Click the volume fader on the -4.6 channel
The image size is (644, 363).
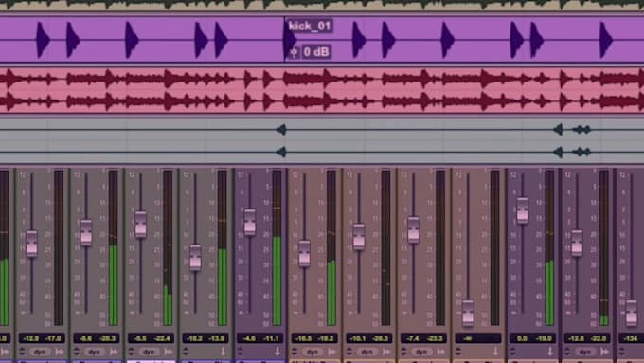pos(250,222)
